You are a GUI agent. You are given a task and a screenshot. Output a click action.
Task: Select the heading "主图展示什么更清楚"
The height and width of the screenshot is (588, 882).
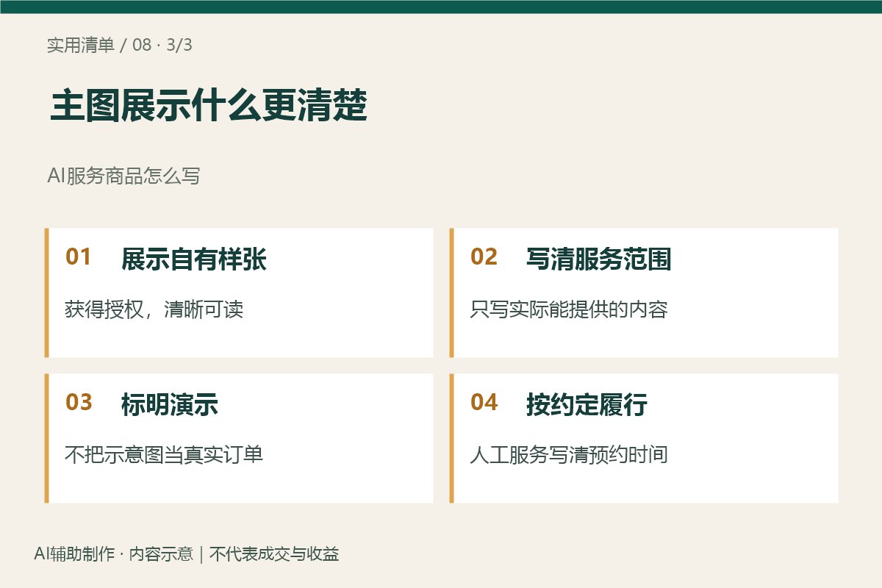[209, 107]
